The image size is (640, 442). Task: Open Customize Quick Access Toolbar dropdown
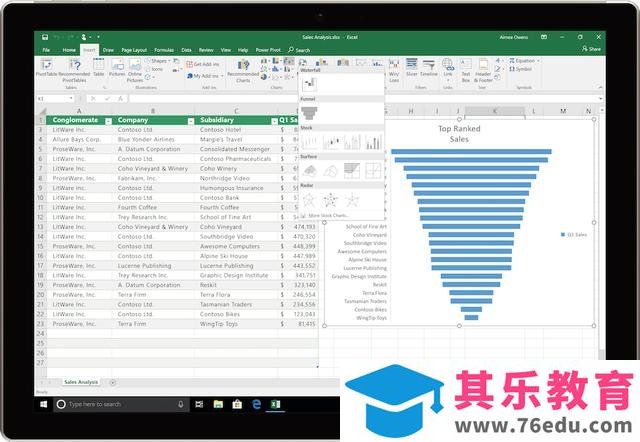(x=98, y=37)
